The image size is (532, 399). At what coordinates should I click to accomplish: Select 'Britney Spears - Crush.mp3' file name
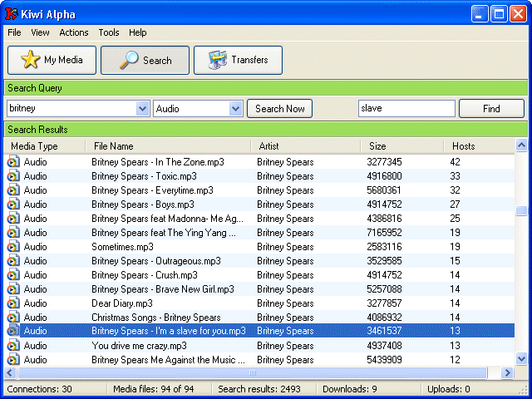click(145, 275)
